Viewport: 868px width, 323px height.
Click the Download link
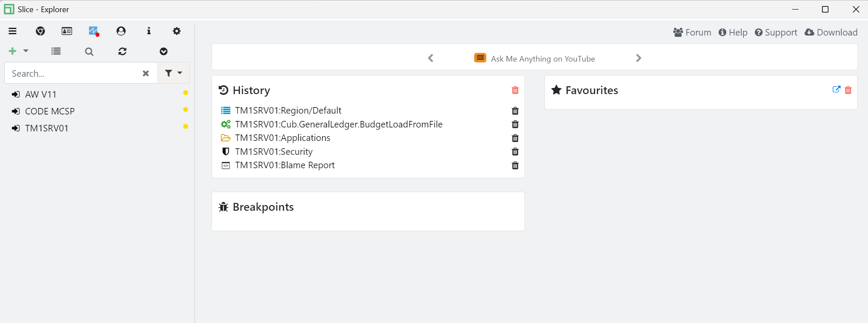click(x=831, y=33)
